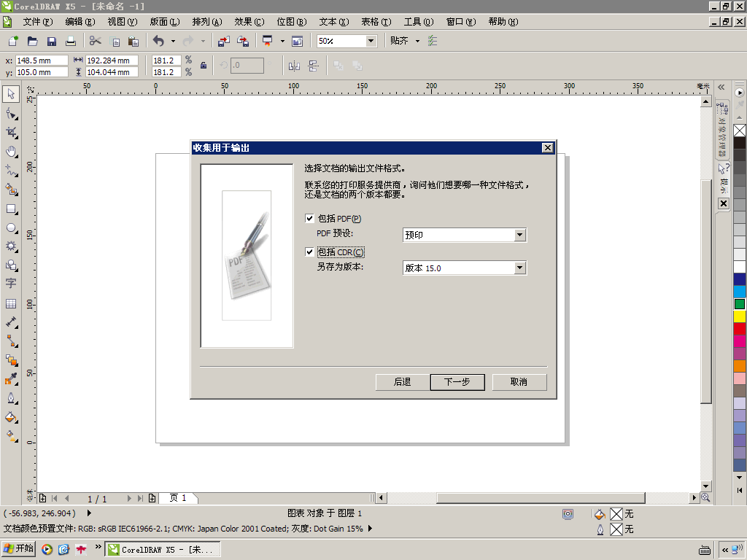Click the Windows 开始 button
The image size is (747, 560).
[x=18, y=549]
